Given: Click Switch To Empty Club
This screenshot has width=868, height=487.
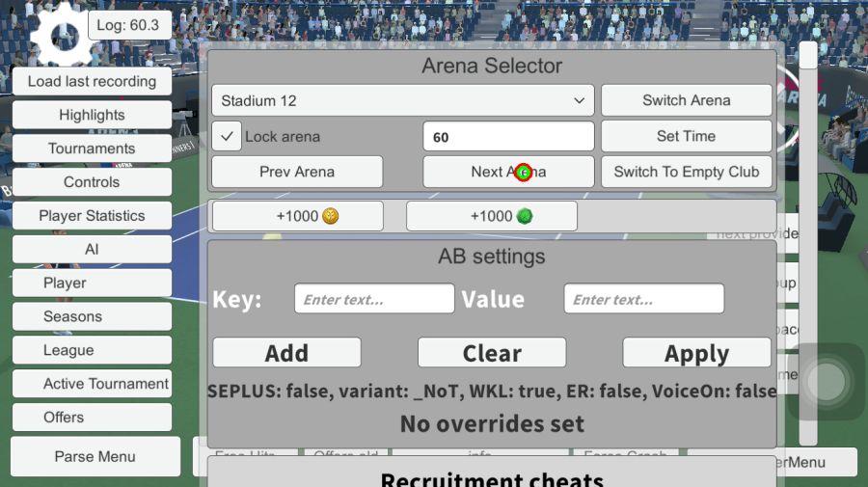Looking at the screenshot, I should 686,172.
